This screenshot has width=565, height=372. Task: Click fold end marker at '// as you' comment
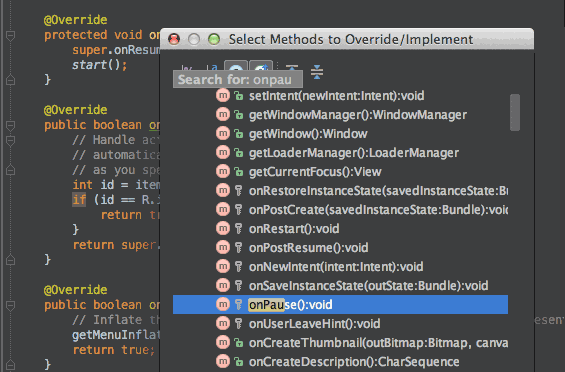10,170
